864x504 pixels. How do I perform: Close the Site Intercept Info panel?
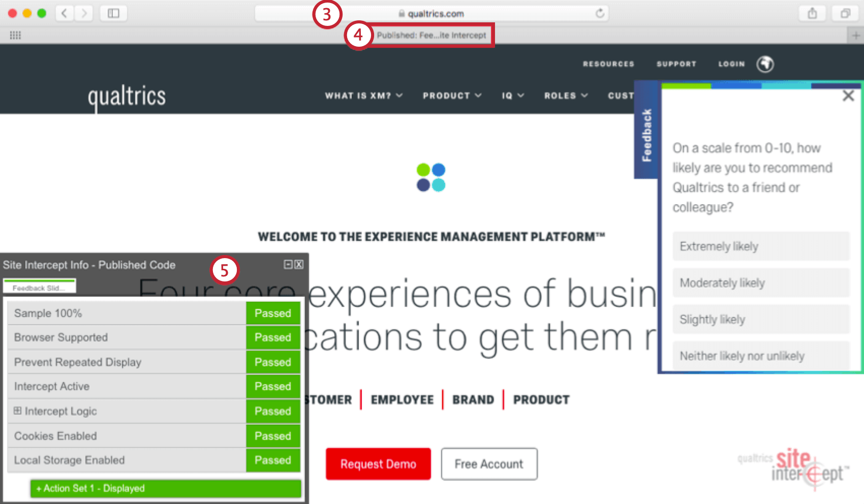299,264
